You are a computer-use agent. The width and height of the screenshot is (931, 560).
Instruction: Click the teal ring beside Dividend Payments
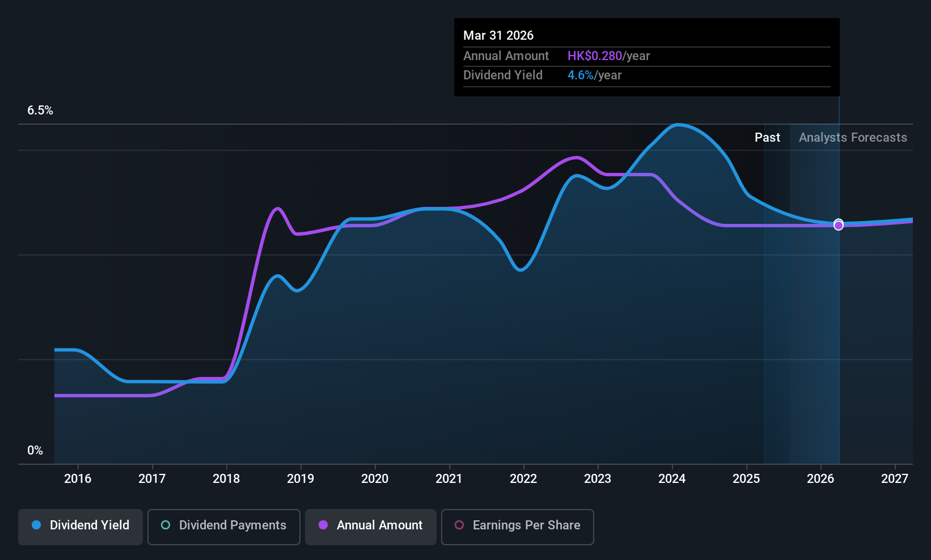[x=166, y=525]
